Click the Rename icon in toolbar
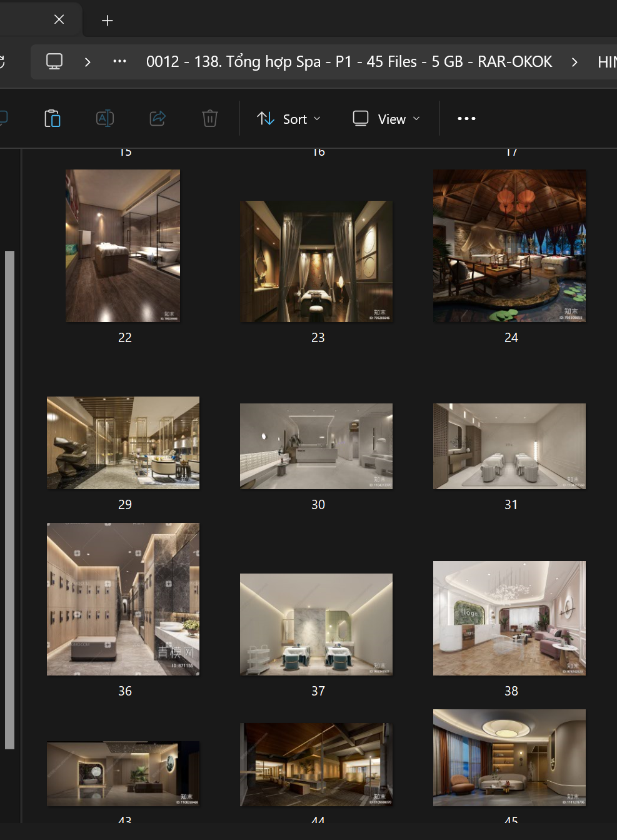This screenshot has width=617, height=840. pyautogui.click(x=105, y=118)
